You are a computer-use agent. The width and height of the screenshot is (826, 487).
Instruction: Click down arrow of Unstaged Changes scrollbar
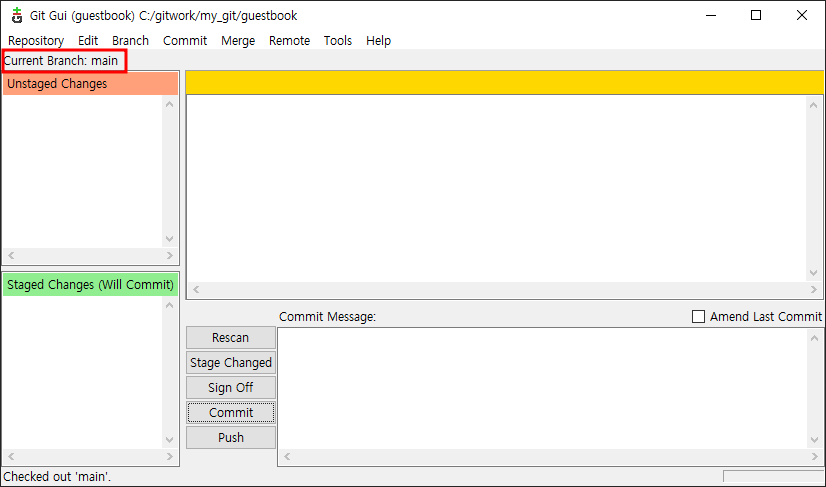[170, 239]
